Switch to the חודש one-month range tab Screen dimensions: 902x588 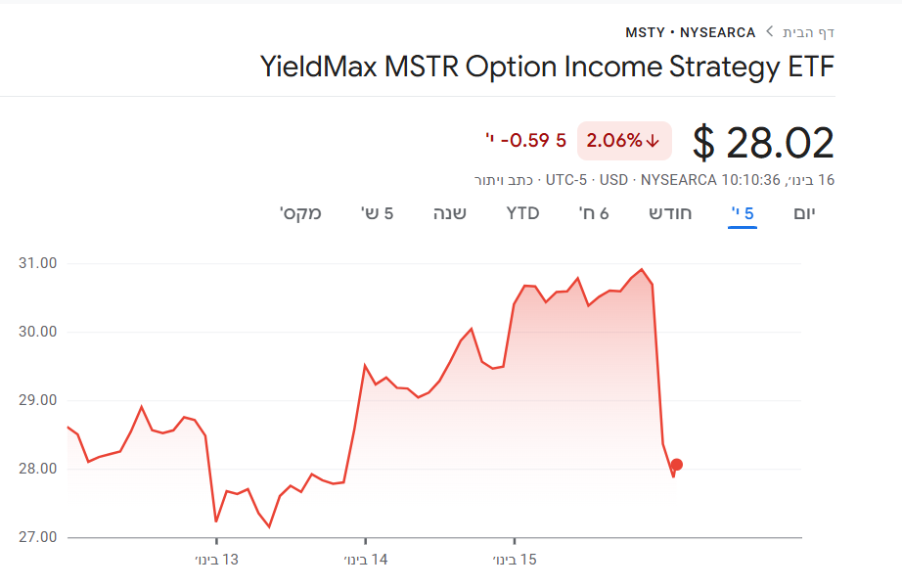click(x=671, y=213)
